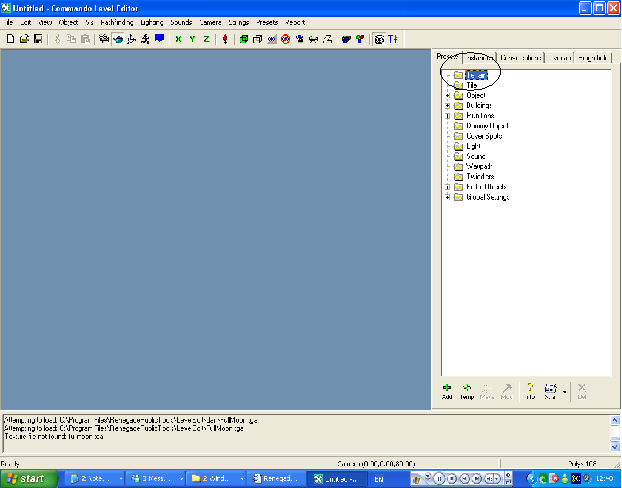Toggle the Y axis restriction
The width and height of the screenshot is (622, 488).
click(192, 39)
